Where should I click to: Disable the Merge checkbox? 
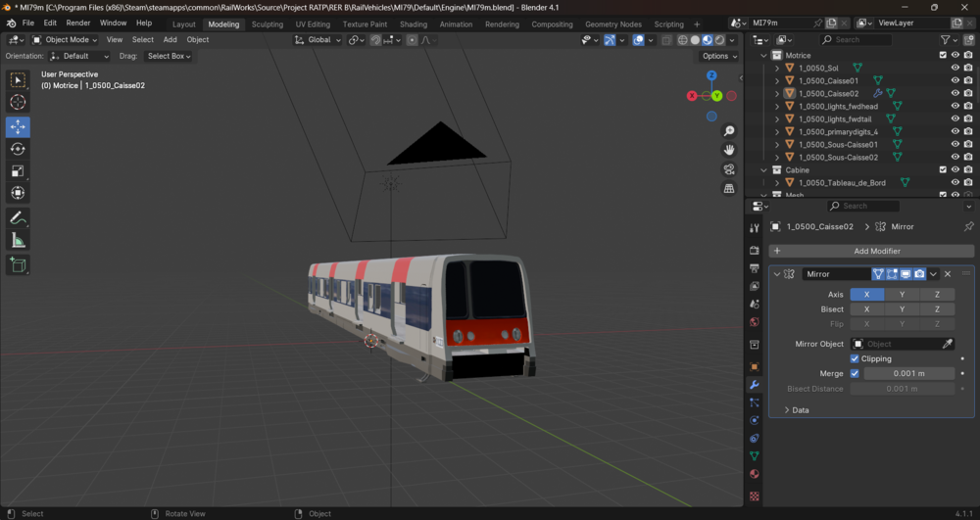coord(855,373)
